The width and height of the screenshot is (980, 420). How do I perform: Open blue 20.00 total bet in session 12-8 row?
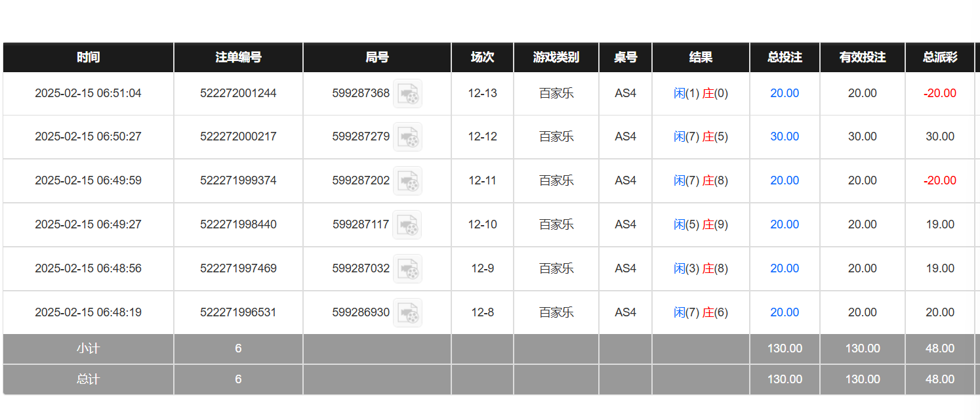pos(785,312)
